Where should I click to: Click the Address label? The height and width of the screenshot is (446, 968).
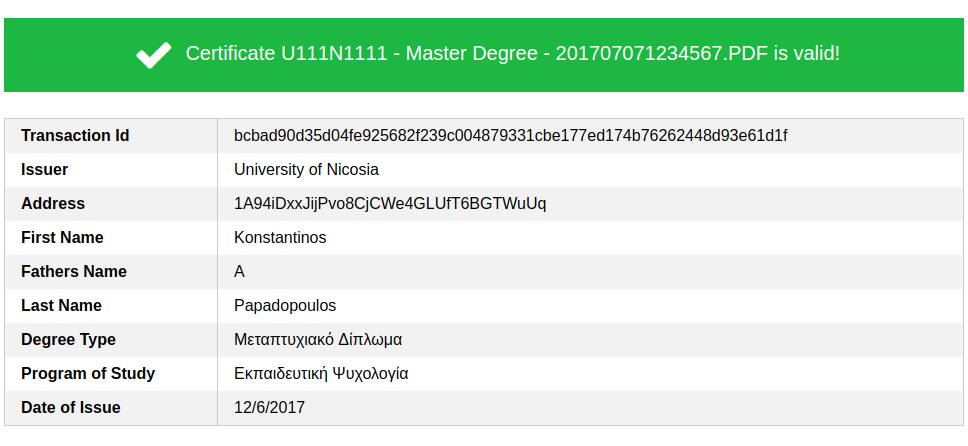[x=53, y=204]
